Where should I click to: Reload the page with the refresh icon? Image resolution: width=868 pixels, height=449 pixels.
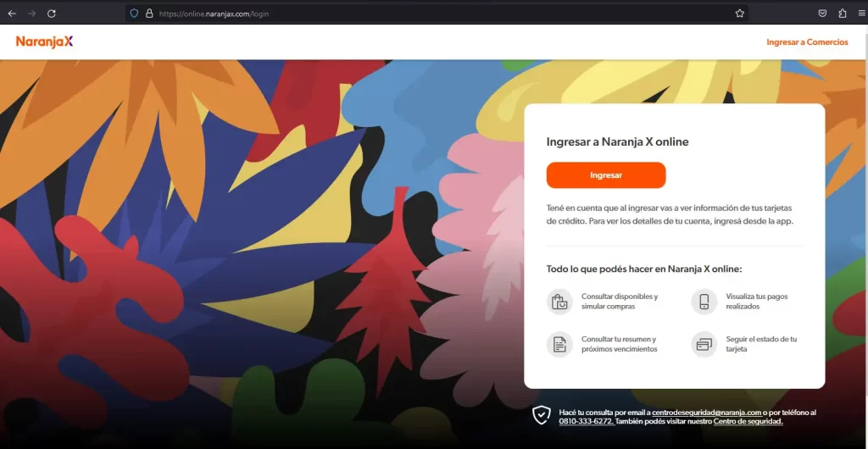(x=52, y=14)
